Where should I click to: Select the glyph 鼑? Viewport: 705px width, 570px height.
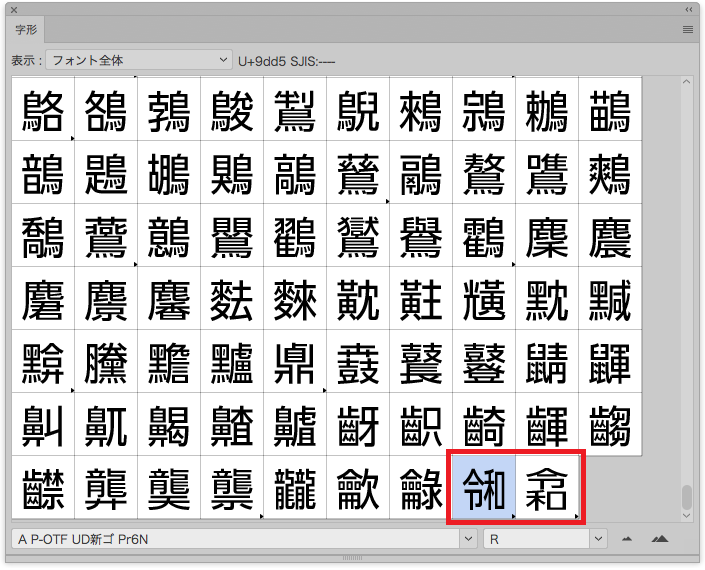click(x=295, y=361)
